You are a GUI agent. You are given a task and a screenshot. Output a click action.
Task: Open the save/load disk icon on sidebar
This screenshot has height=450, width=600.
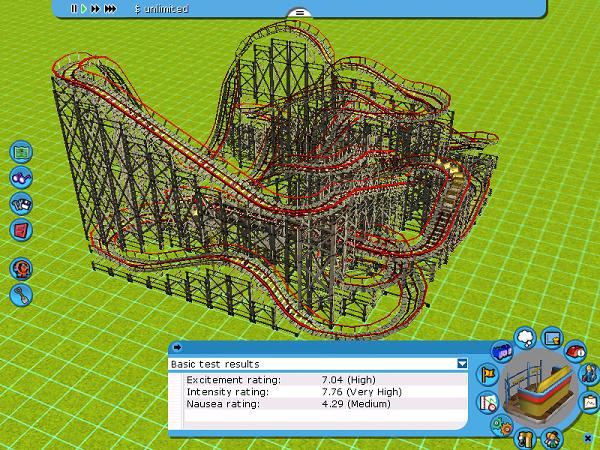pos(21,204)
